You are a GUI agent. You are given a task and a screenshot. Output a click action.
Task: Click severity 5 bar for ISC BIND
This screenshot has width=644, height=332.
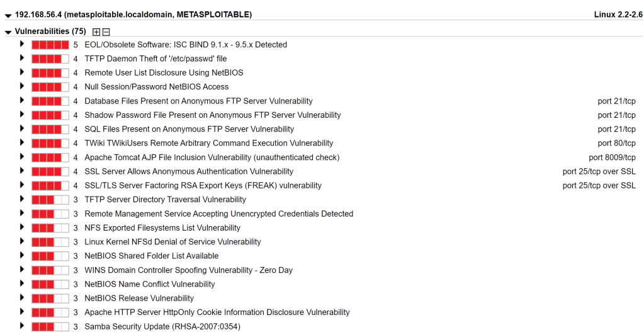pyautogui.click(x=50, y=45)
